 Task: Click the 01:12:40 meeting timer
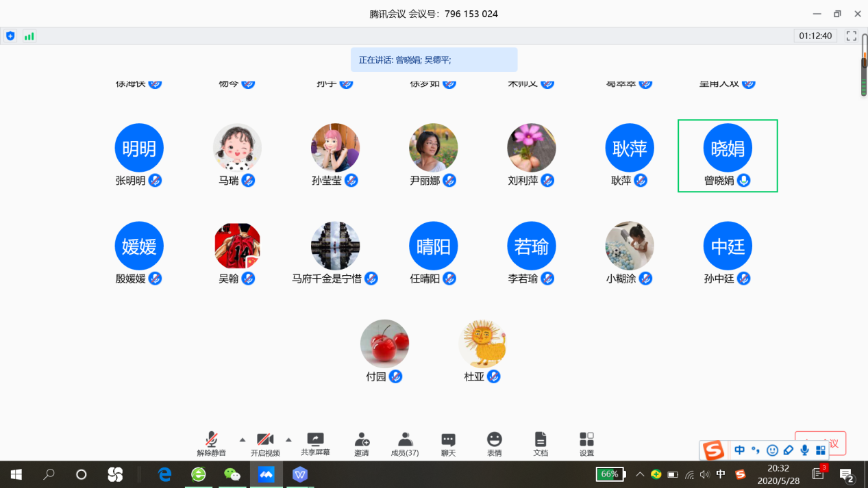click(x=815, y=36)
